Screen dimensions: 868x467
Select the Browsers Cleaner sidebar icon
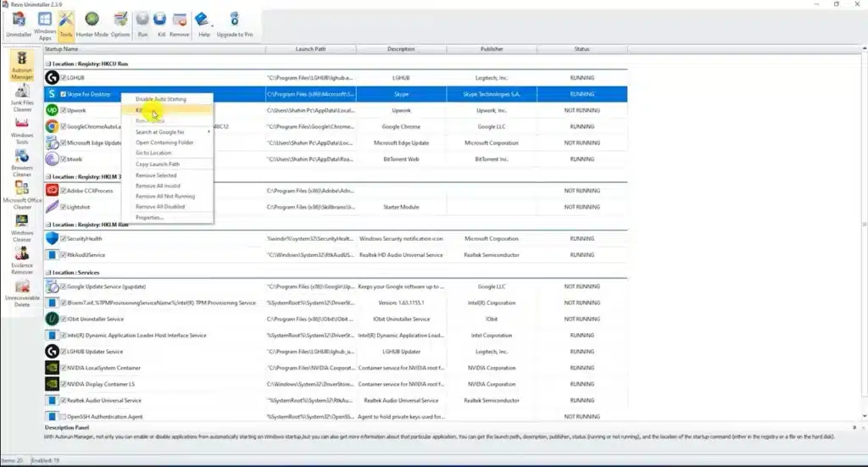click(x=22, y=164)
